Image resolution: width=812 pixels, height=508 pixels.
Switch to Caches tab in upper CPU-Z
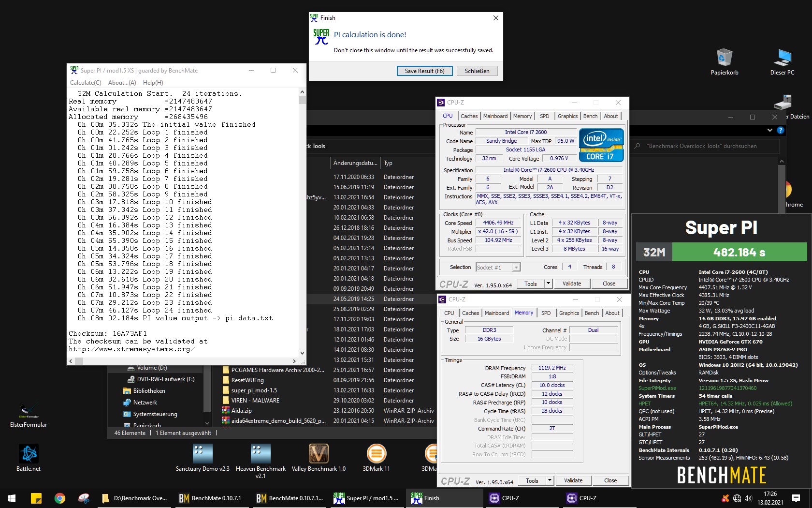(x=469, y=116)
